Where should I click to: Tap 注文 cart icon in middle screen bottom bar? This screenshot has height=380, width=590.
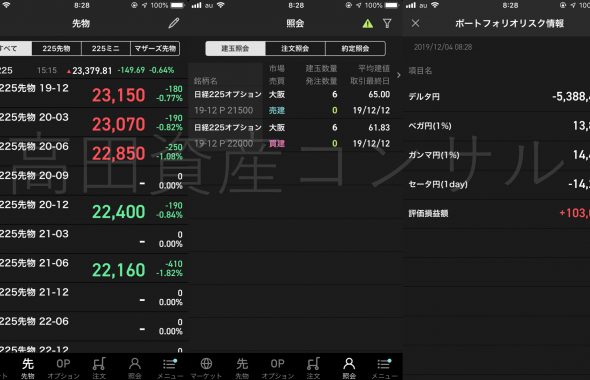313,368
